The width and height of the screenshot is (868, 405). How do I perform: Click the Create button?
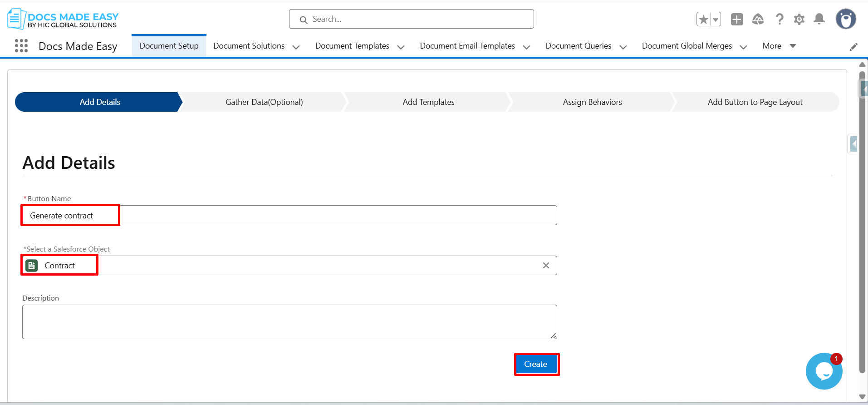coord(536,364)
